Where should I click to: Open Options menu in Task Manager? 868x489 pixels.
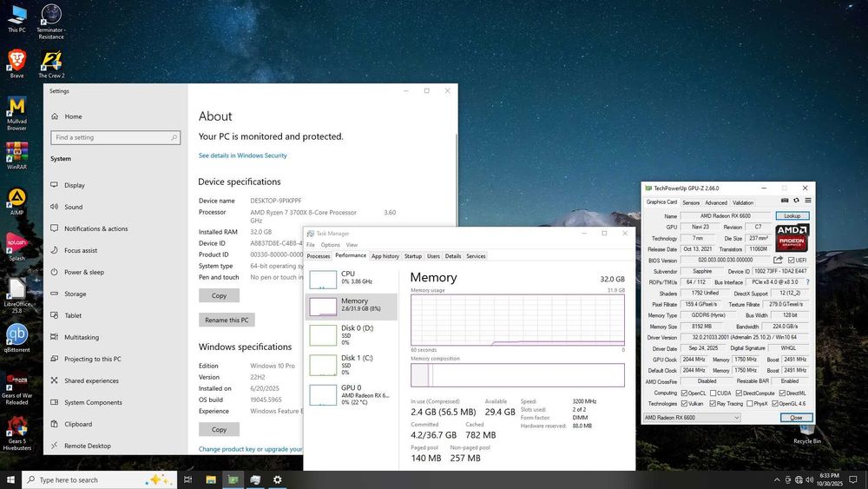click(x=331, y=245)
